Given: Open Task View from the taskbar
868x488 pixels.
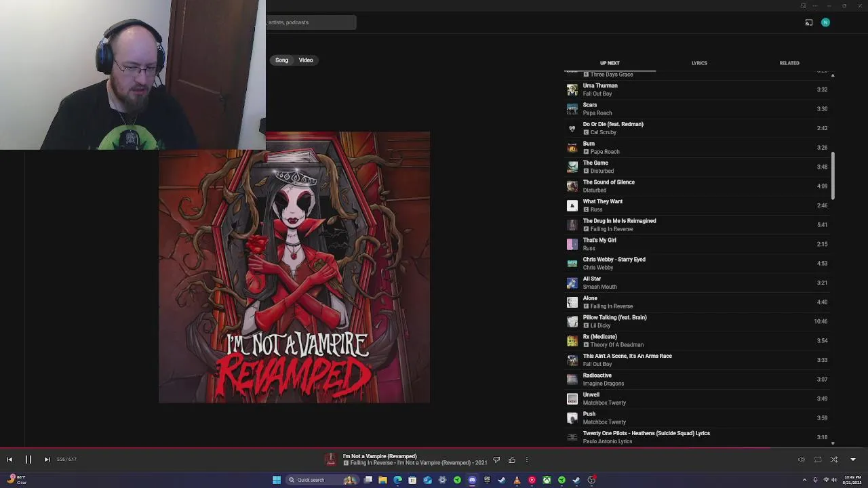Looking at the screenshot, I should [368, 480].
